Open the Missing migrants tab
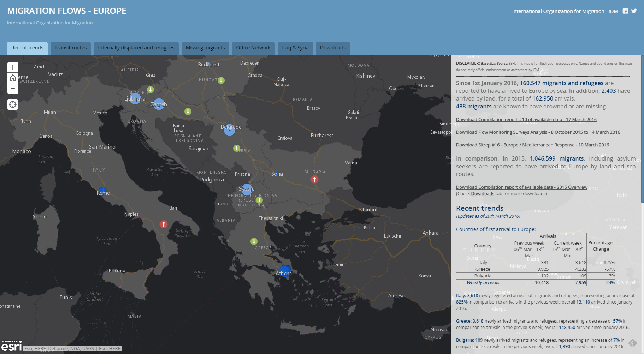This screenshot has width=644, height=354. coord(205,48)
